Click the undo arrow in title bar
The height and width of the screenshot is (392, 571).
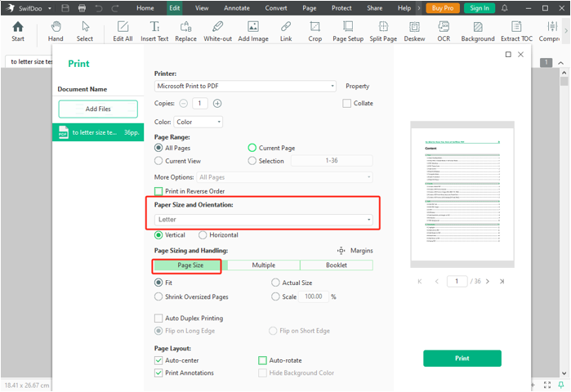pyautogui.click(x=98, y=8)
